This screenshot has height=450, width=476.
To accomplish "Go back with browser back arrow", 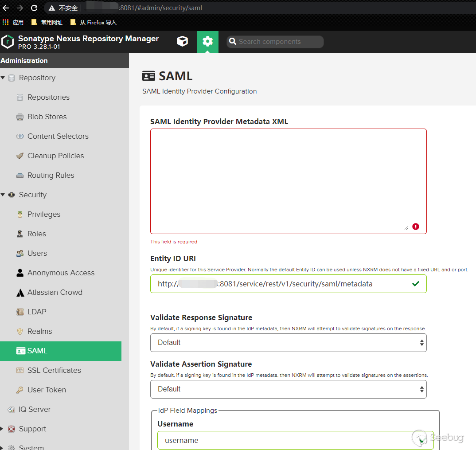I will [x=6, y=8].
